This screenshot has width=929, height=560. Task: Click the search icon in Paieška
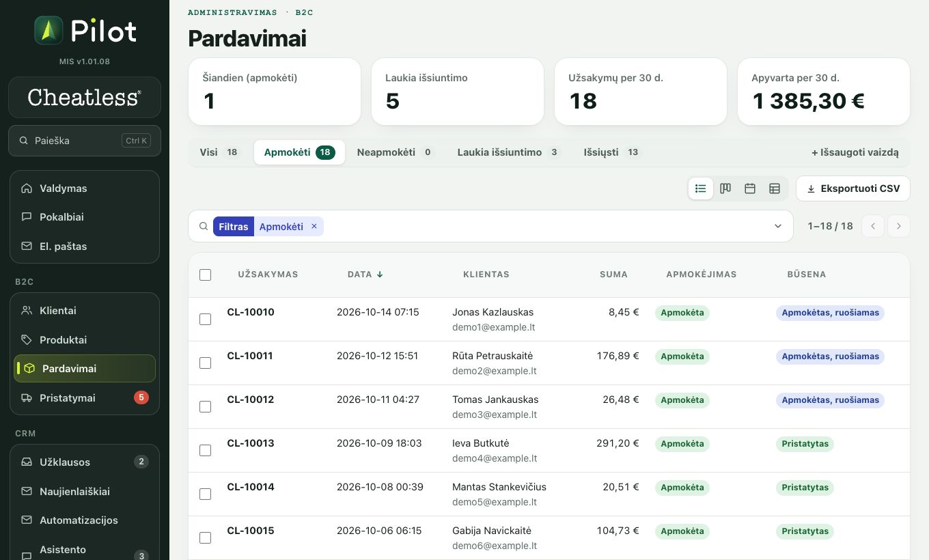[x=24, y=141]
